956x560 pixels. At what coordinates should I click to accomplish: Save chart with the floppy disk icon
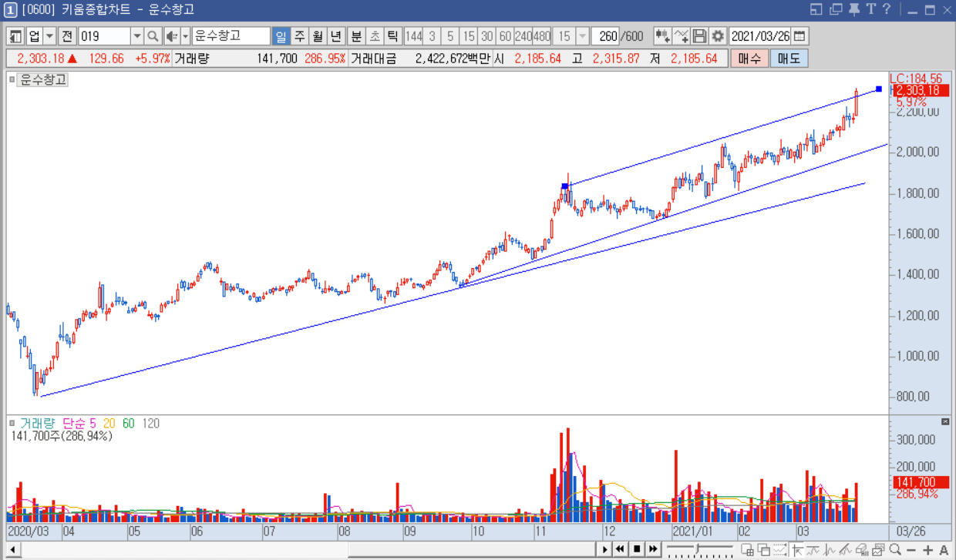click(x=700, y=36)
